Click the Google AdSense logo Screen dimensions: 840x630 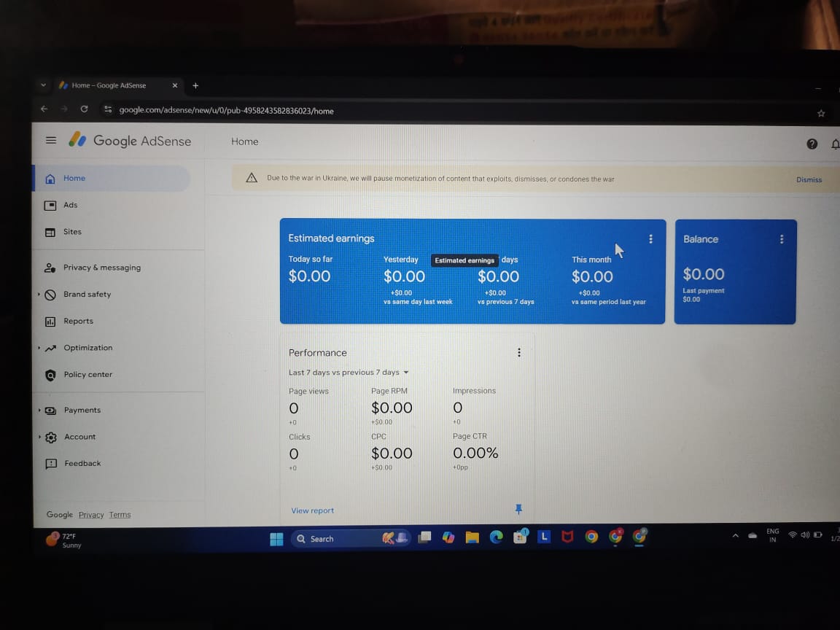[x=130, y=140]
